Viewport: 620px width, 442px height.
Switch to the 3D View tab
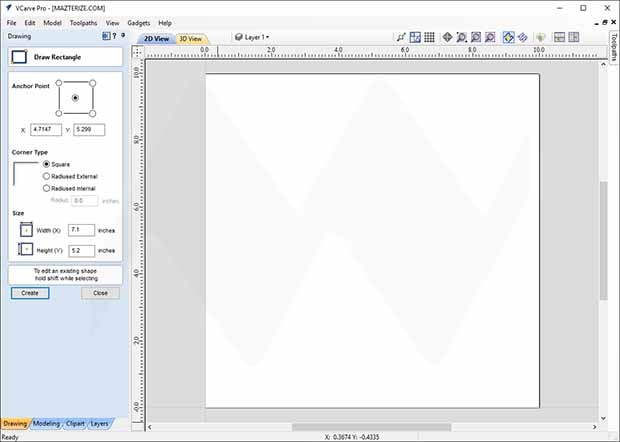[189, 38]
